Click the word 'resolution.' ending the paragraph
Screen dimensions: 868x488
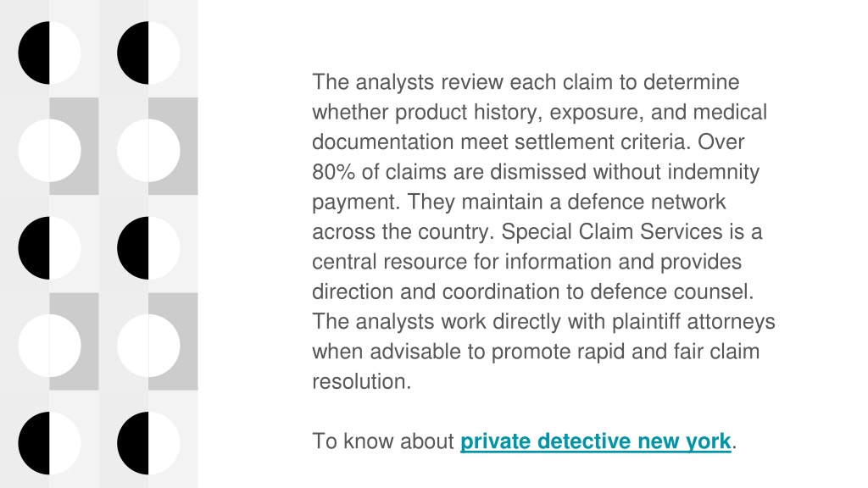tap(361, 381)
